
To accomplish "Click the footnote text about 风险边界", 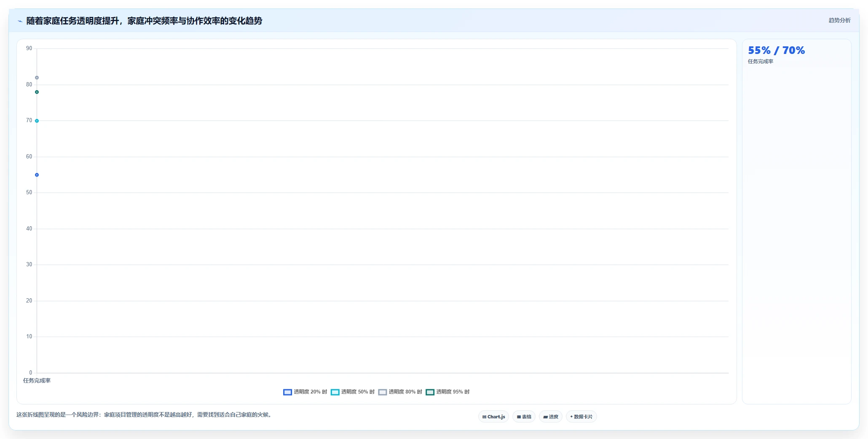I will pyautogui.click(x=145, y=415).
